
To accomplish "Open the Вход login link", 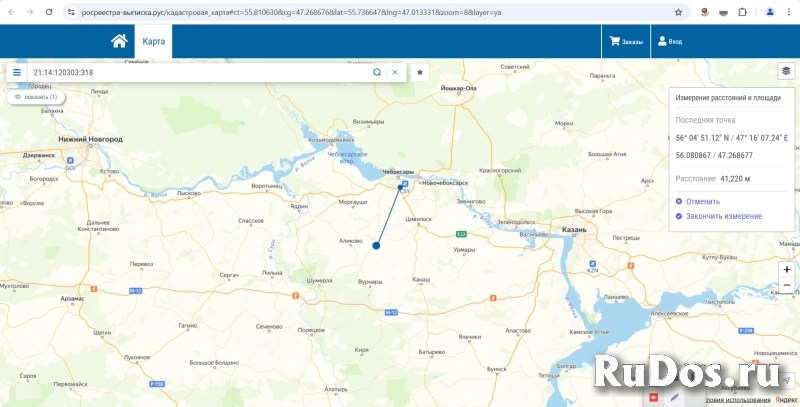I will point(670,42).
